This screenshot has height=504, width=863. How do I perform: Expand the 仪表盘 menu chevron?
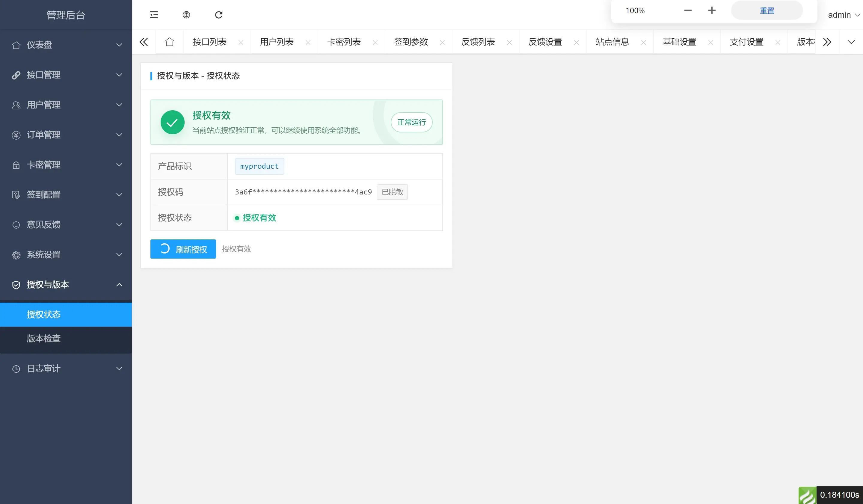[x=119, y=45]
